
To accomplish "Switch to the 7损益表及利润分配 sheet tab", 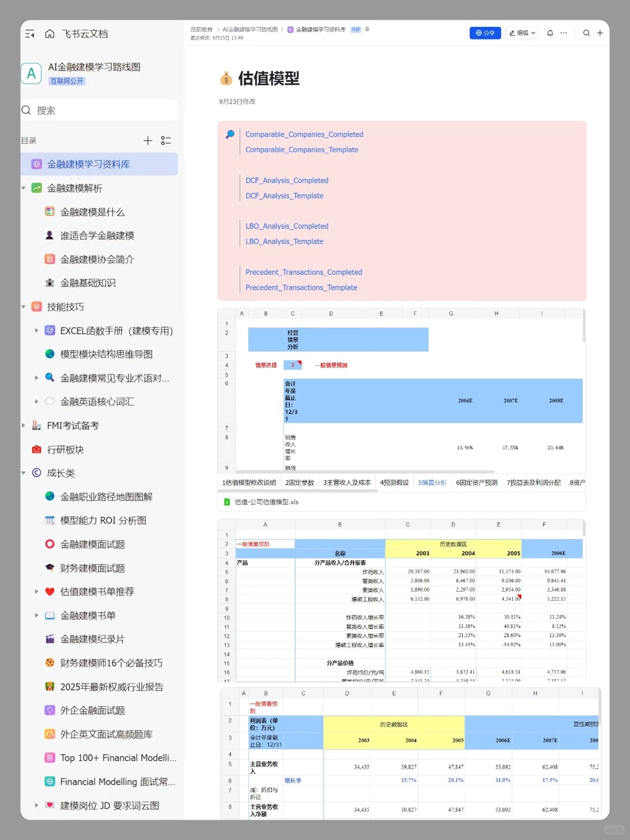I will tap(533, 482).
